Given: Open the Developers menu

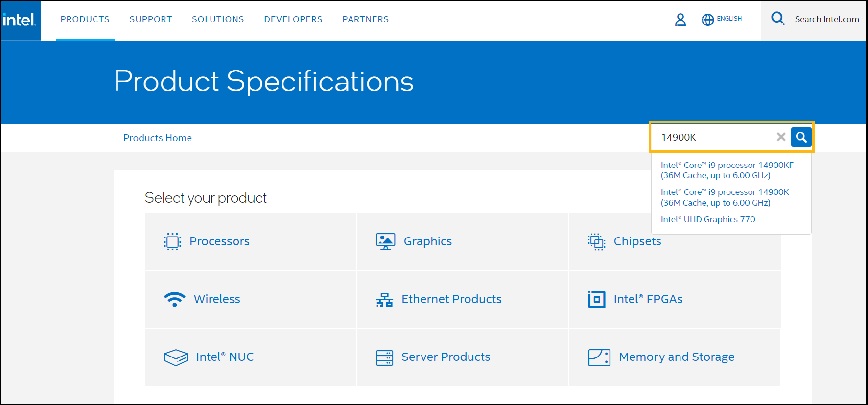Looking at the screenshot, I should click(293, 19).
